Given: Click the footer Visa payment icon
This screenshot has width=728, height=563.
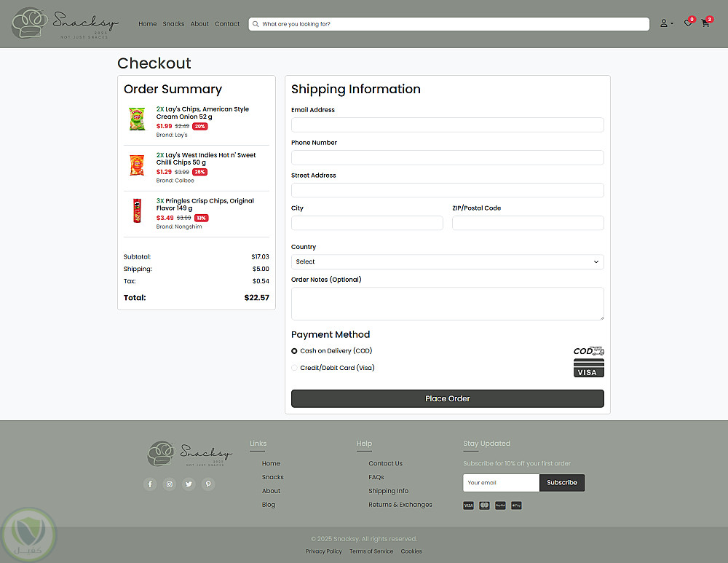Looking at the screenshot, I should [x=468, y=505].
